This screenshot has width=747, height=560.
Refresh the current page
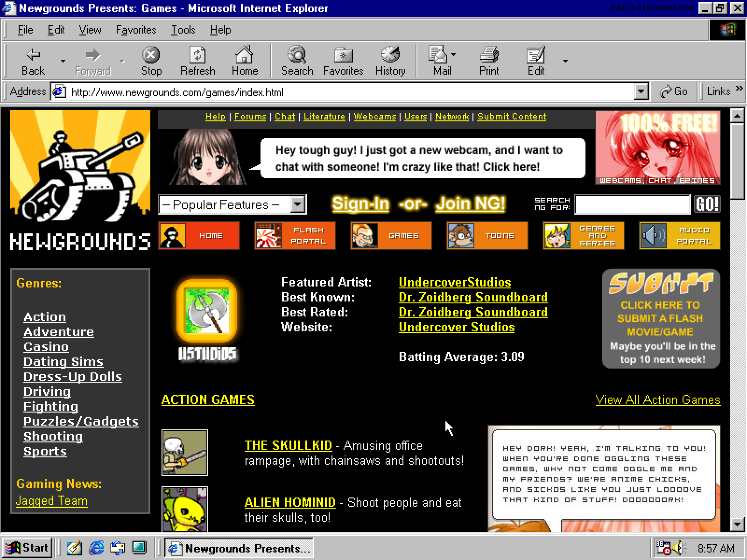197,61
